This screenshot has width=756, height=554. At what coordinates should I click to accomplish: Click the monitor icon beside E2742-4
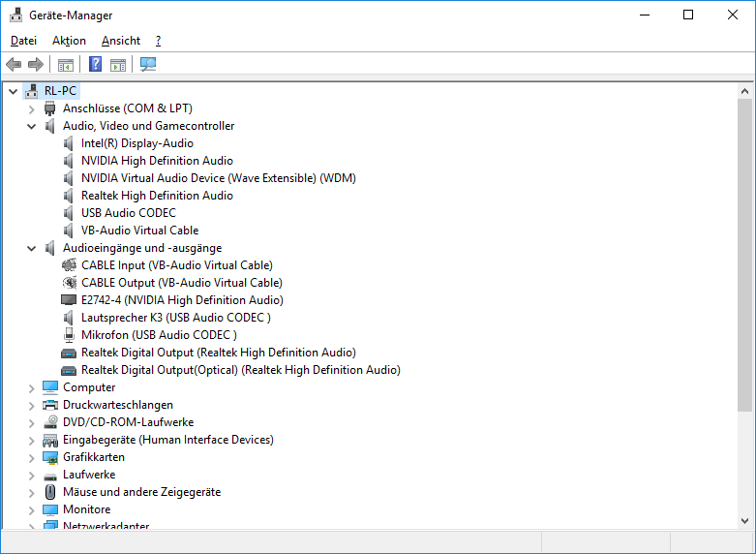69,300
